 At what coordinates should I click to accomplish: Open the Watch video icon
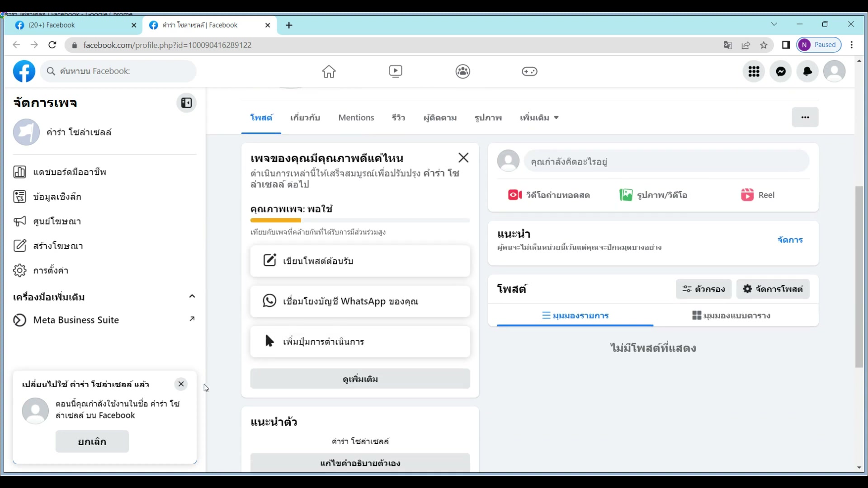pos(396,71)
